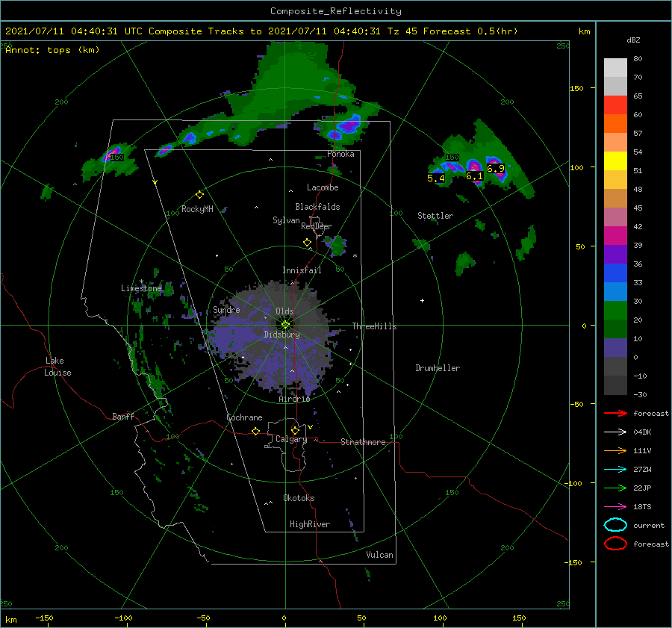Click the storm top label 6.9
The image size is (672, 628).
pos(496,169)
